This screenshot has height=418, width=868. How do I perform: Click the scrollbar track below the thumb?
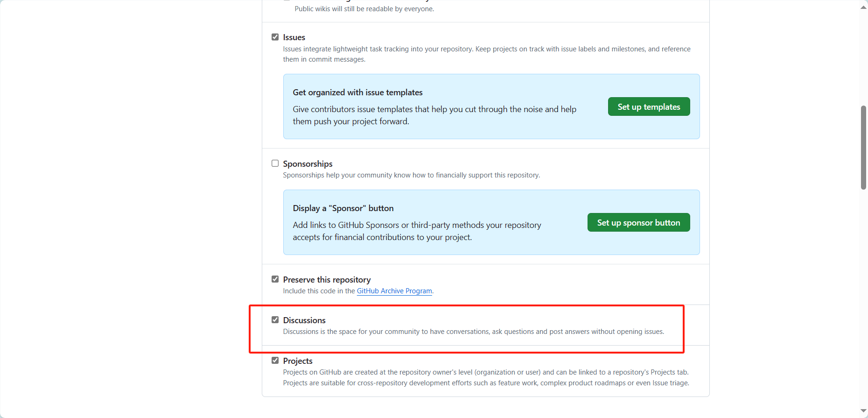pyautogui.click(x=863, y=299)
